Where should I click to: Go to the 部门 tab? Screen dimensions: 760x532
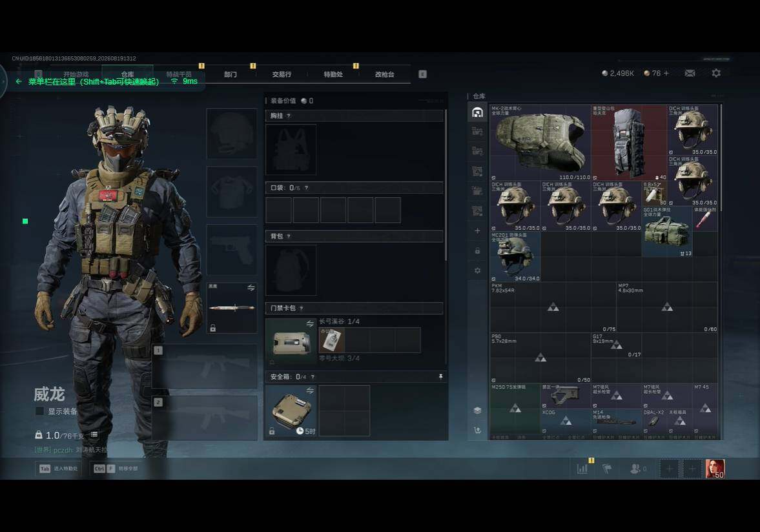pos(231,74)
